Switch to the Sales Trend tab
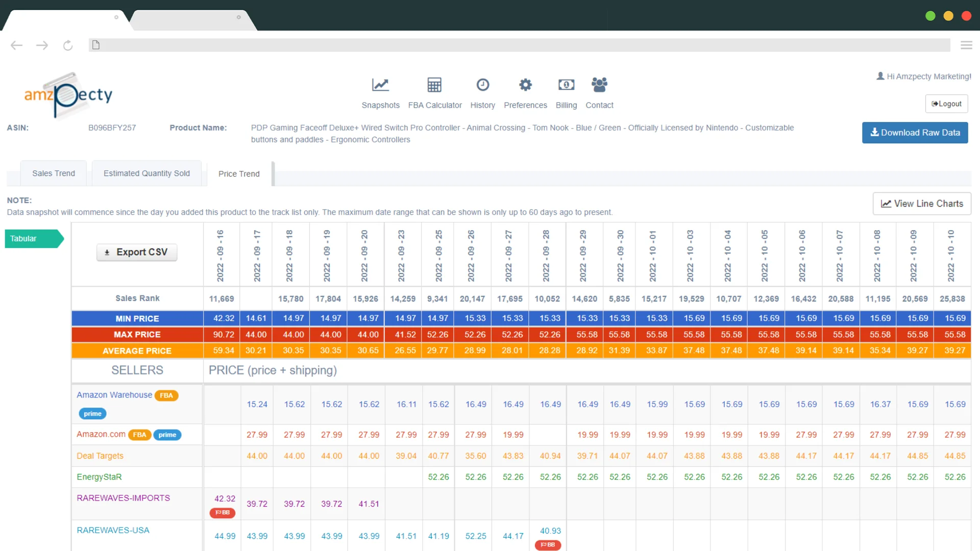The height and width of the screenshot is (551, 980). pos(53,173)
